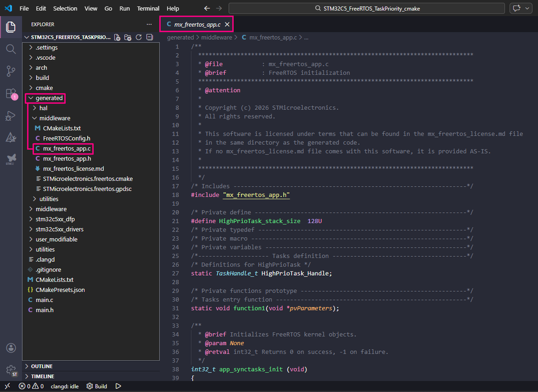The width and height of the screenshot is (538, 392).
Task: Click the launch play icon in status bar
Action: [118, 386]
